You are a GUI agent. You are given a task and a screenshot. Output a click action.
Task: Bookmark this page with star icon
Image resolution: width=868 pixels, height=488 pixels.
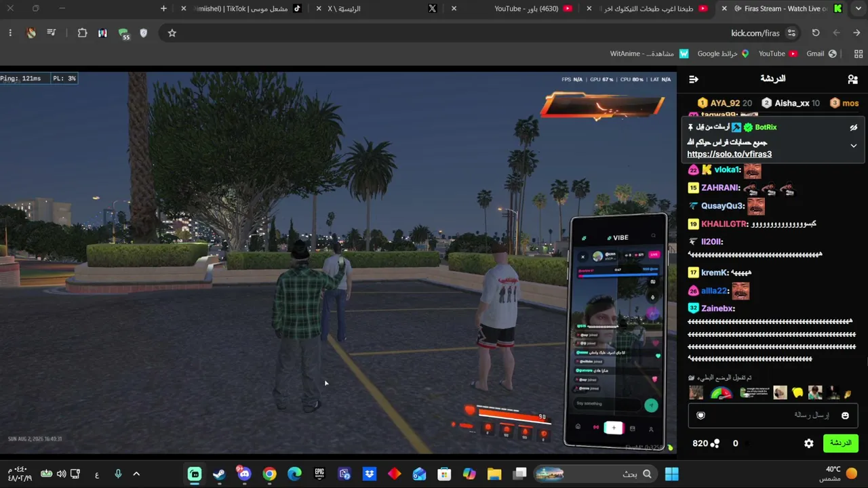point(172,33)
